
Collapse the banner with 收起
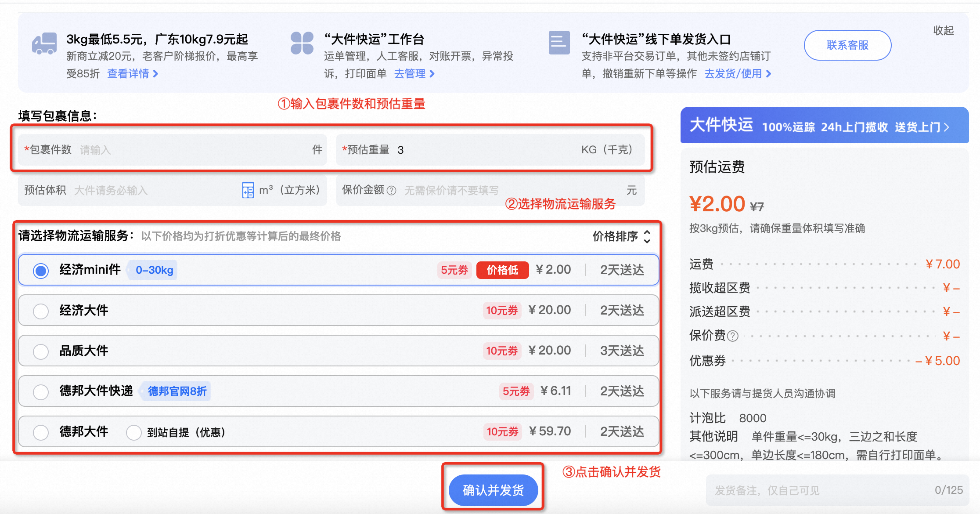[x=943, y=30]
